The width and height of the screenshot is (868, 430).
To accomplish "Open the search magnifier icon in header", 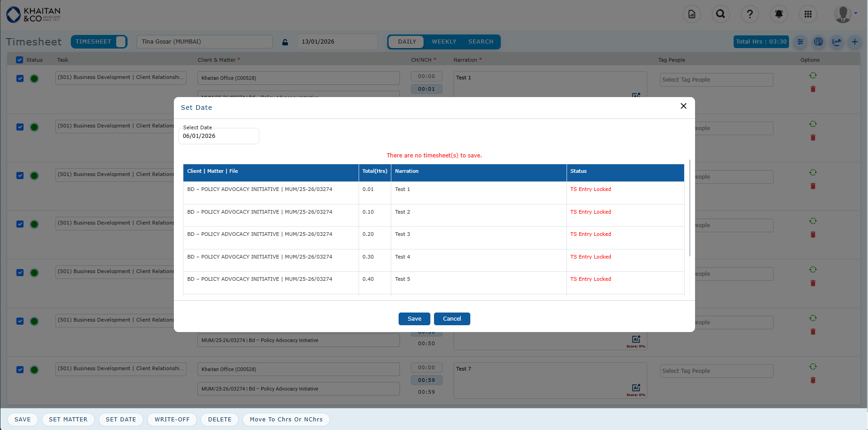I will click(720, 14).
